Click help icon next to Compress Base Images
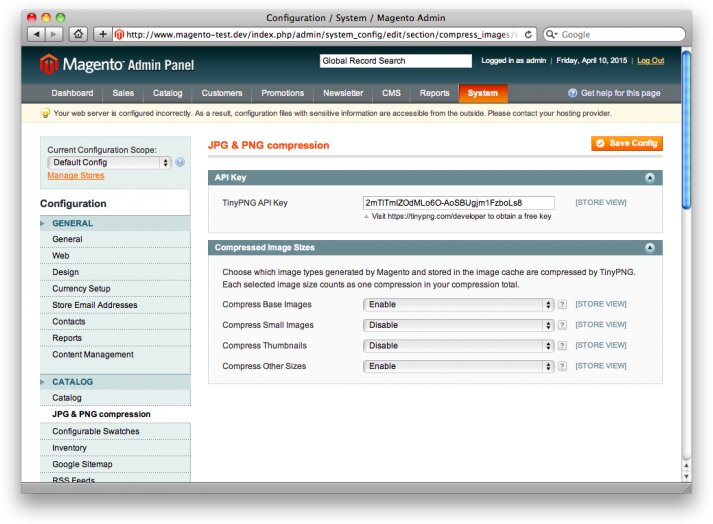 (x=562, y=304)
